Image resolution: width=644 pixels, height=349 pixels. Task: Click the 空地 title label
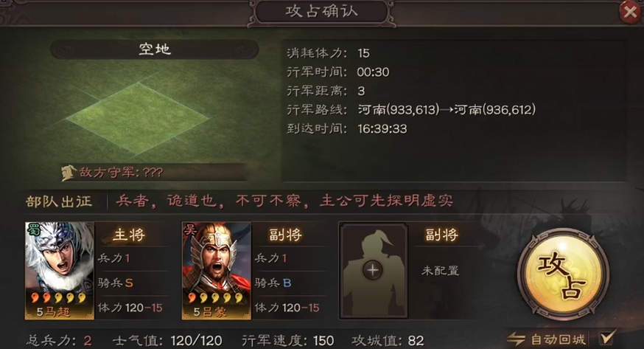(x=155, y=49)
